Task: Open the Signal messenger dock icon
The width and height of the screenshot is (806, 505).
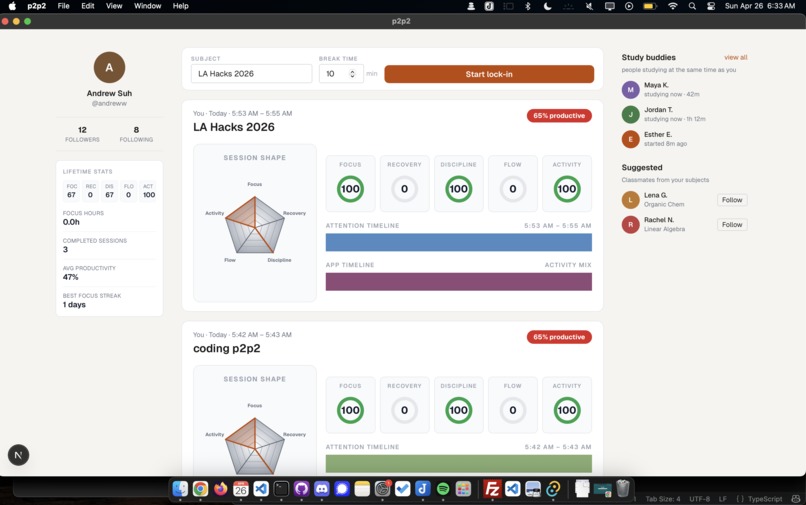Action: tap(342, 488)
